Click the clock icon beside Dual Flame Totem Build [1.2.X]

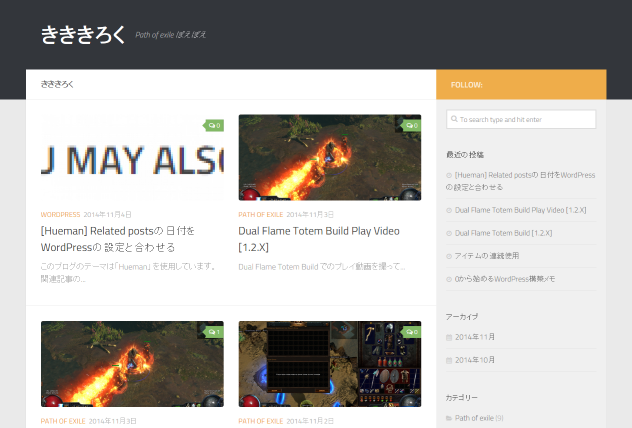click(449, 233)
